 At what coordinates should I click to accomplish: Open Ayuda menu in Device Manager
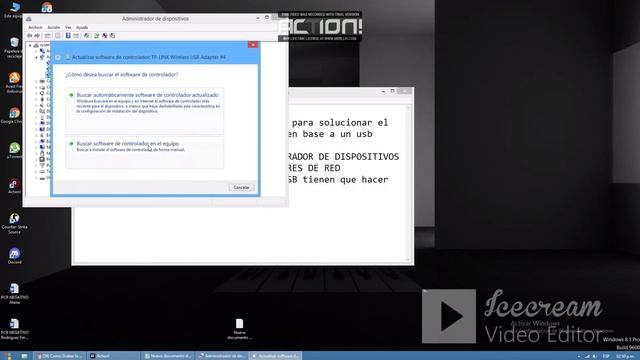click(82, 27)
